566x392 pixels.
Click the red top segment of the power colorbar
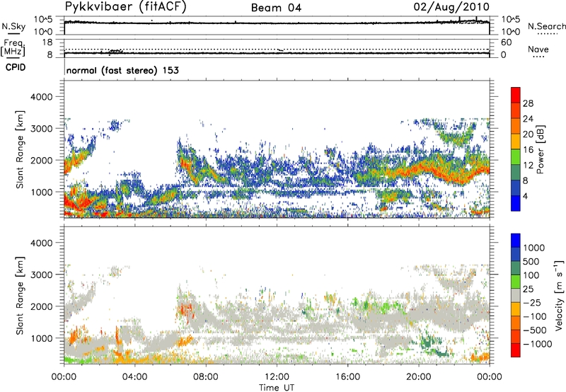(516, 96)
